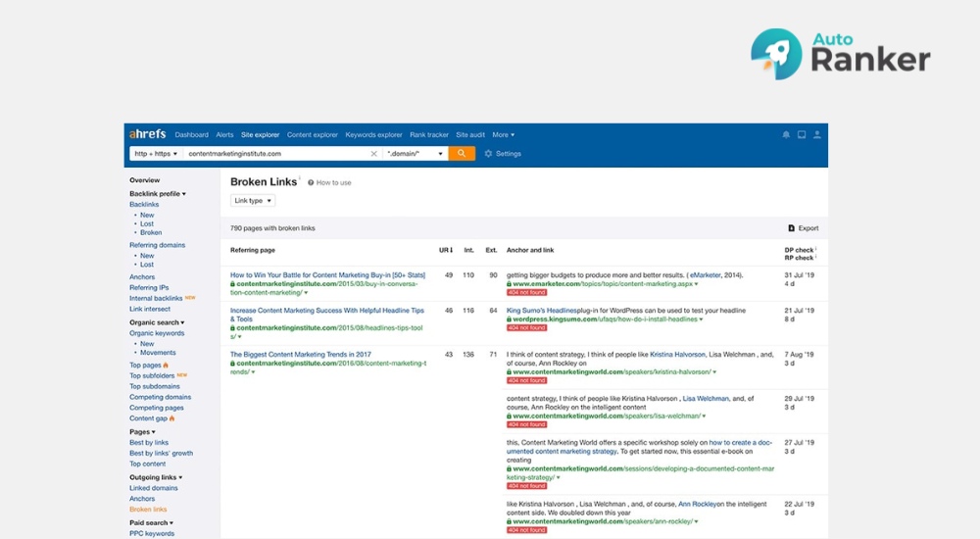Sort by Int. column header
Viewport: 980px width, 539px height.
468,250
